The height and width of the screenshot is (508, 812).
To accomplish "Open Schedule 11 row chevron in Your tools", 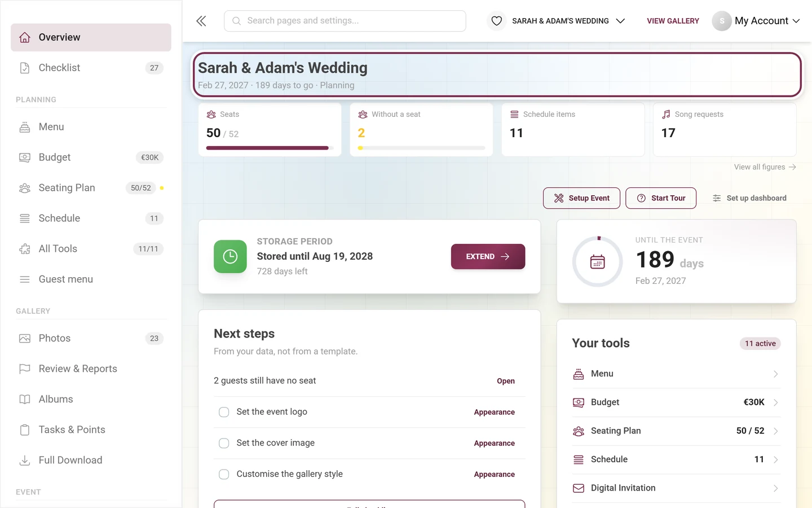I will point(776,460).
